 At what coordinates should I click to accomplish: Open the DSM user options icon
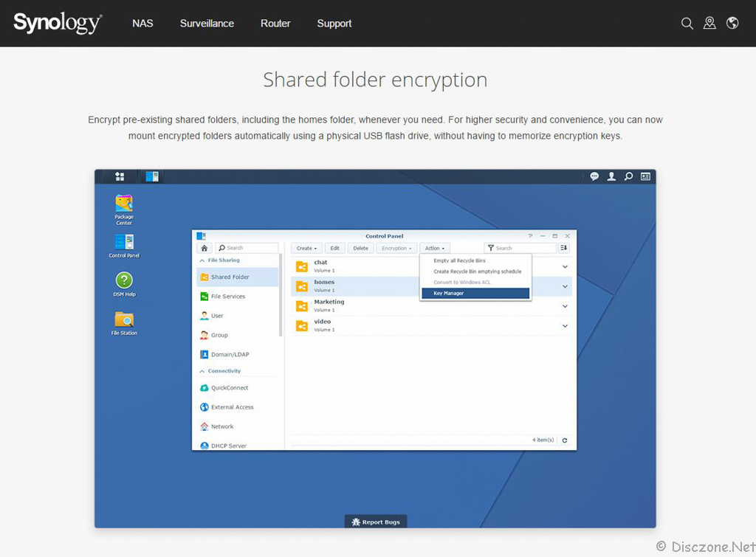(x=611, y=176)
